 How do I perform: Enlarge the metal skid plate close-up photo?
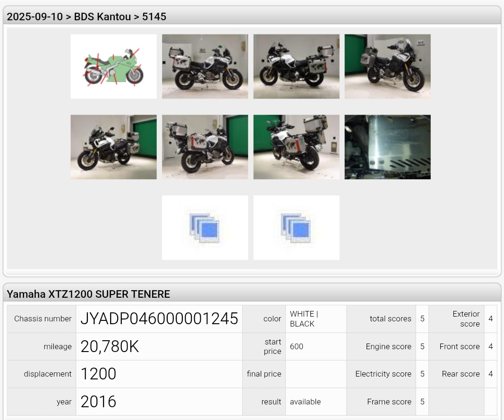coord(387,147)
